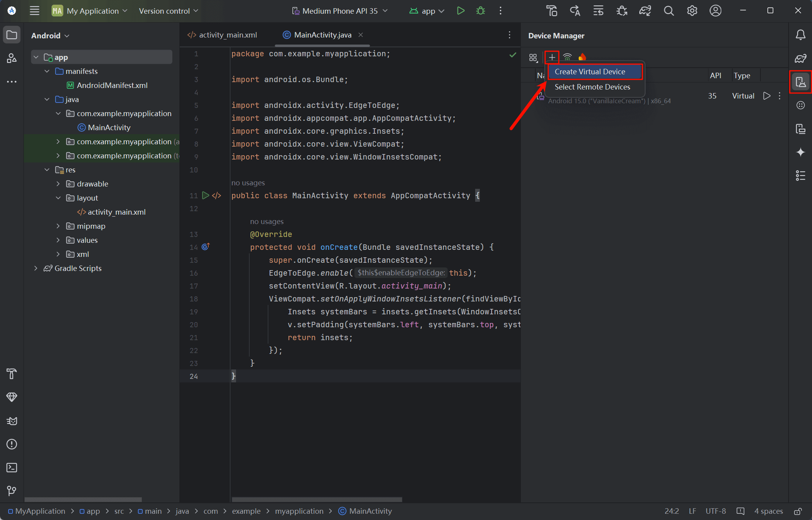Image resolution: width=812 pixels, height=520 pixels.
Task: Collapse the layout folder
Action: [x=58, y=198]
